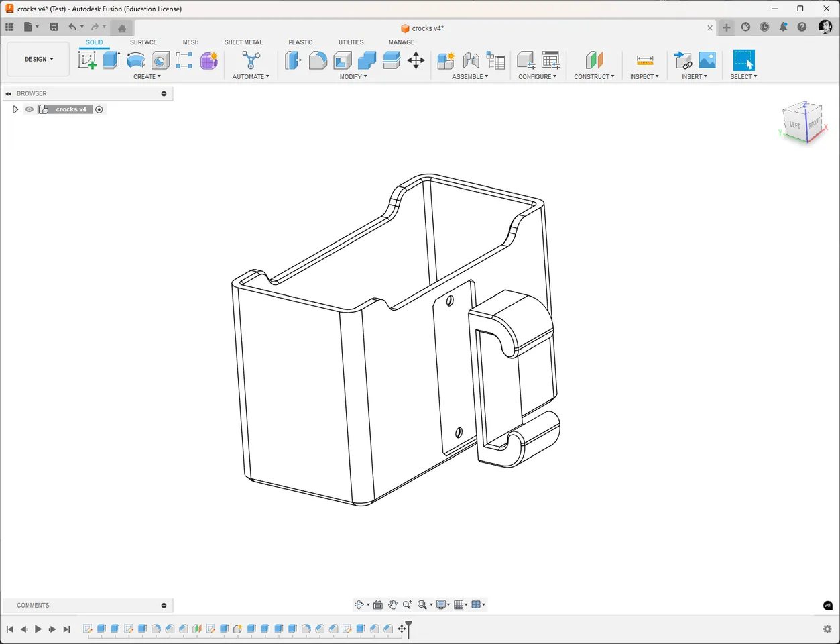Select the Look At tool icon
The width and height of the screenshot is (840, 644).
click(378, 604)
